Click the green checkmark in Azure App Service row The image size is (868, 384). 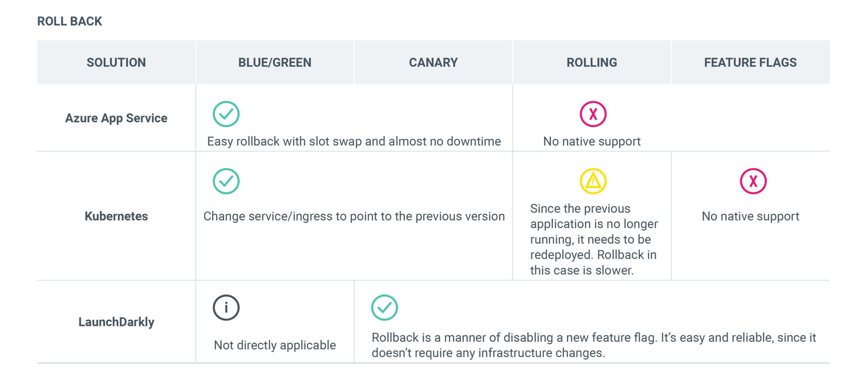pyautogui.click(x=226, y=114)
